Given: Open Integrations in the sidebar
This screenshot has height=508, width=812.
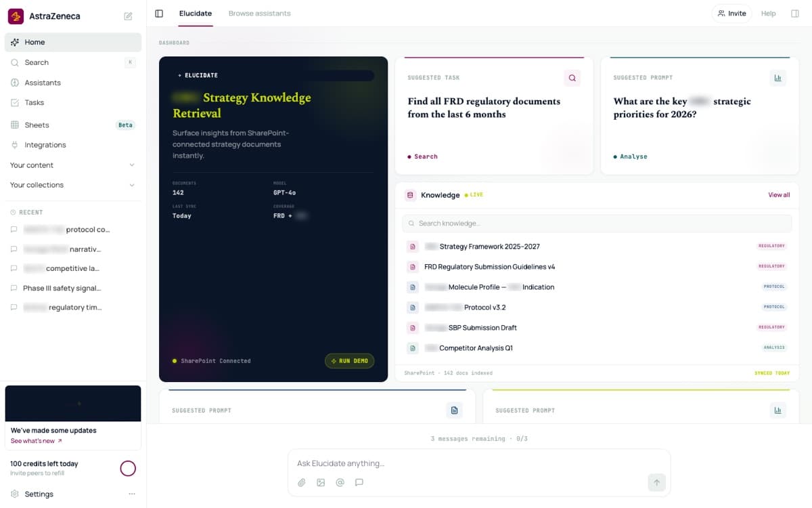Looking at the screenshot, I should [73, 145].
